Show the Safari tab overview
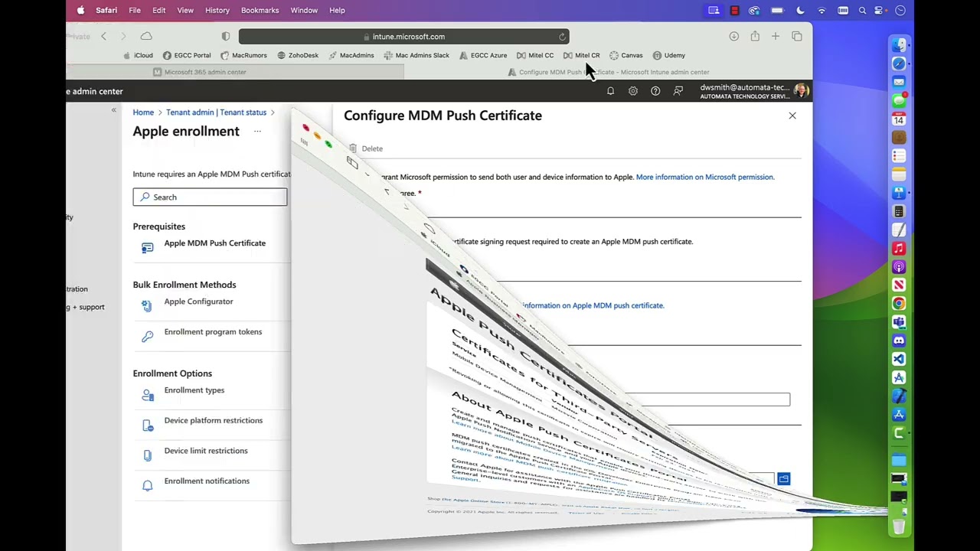The height and width of the screenshot is (551, 980). [x=797, y=36]
